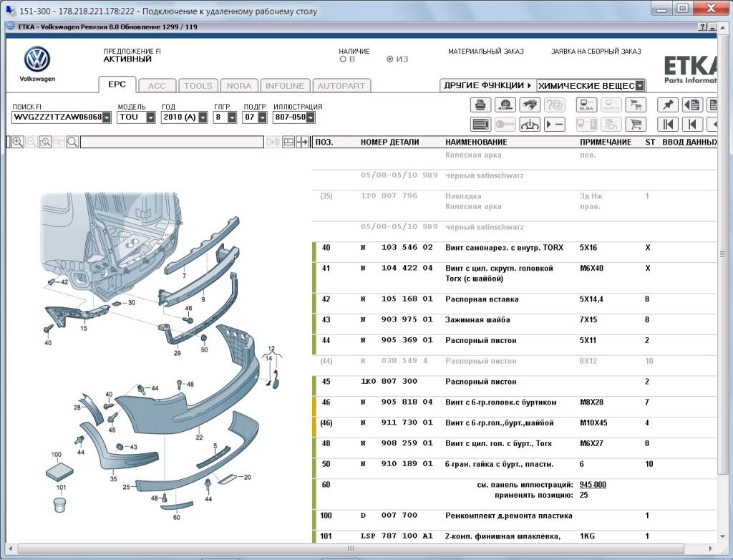This screenshot has height=560, width=733.
Task: Click the parts list table icon
Action: pos(480,125)
